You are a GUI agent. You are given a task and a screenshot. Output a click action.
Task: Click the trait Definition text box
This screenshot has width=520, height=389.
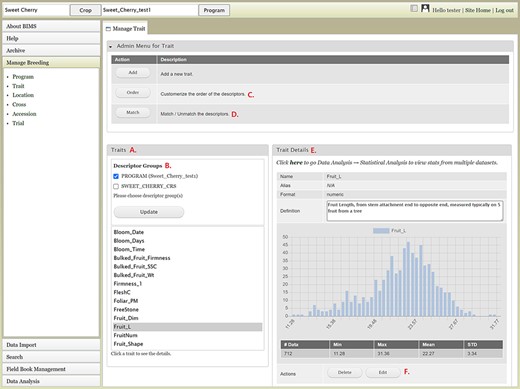pyautogui.click(x=415, y=211)
